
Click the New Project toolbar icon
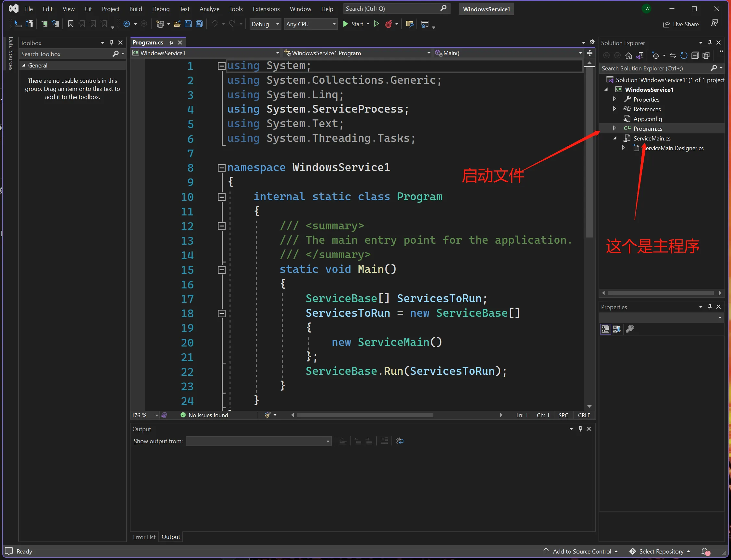tap(160, 24)
